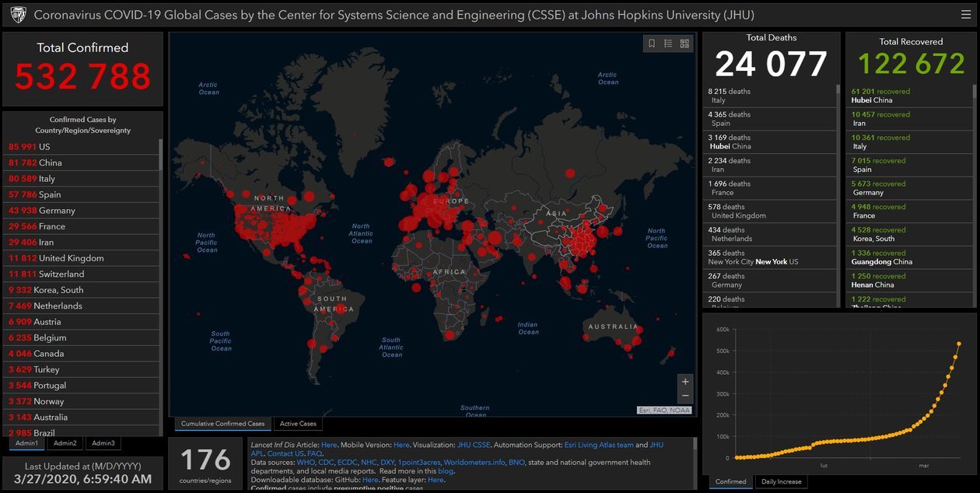The height and width of the screenshot is (493, 980).
Task: Select the Confirmed chart tab
Action: pyautogui.click(x=730, y=482)
